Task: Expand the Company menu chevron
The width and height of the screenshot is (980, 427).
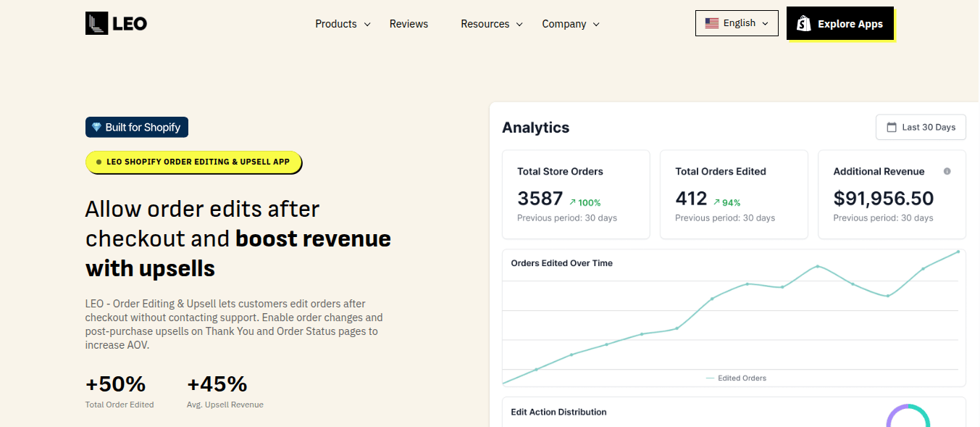Action: click(x=596, y=25)
